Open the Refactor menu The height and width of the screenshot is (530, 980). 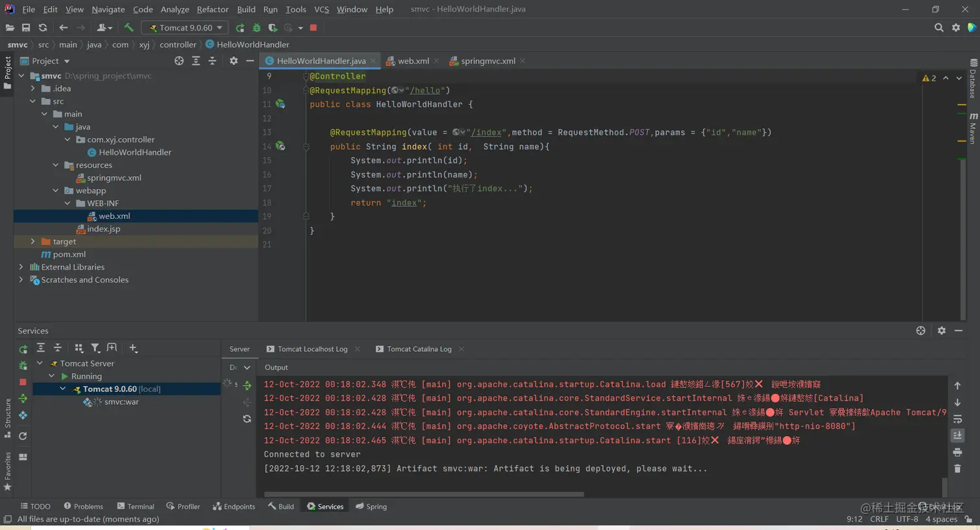[x=213, y=9]
